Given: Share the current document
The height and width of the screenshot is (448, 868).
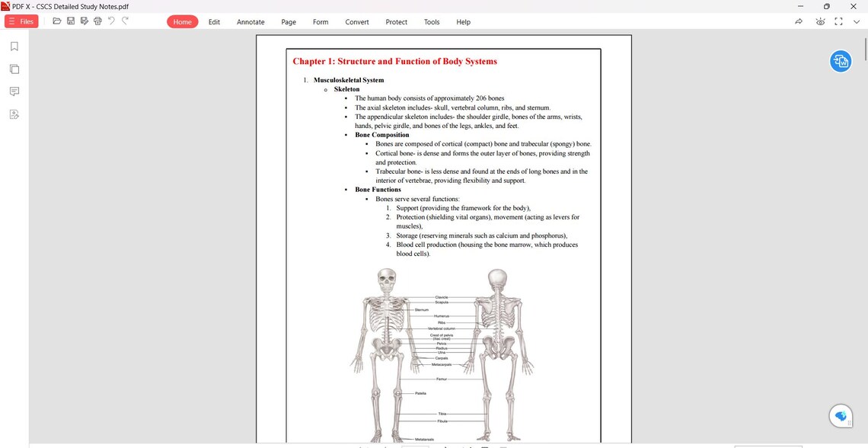Looking at the screenshot, I should click(x=799, y=21).
